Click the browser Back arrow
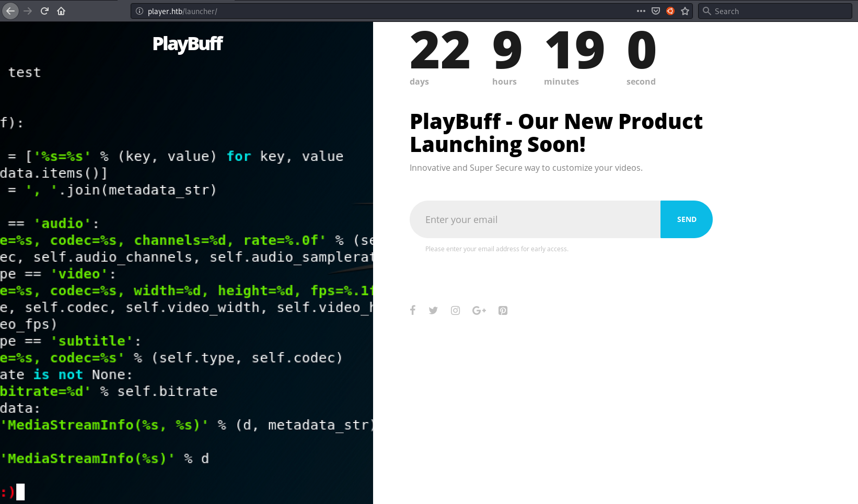Image resolution: width=858 pixels, height=504 pixels. pos(10,11)
